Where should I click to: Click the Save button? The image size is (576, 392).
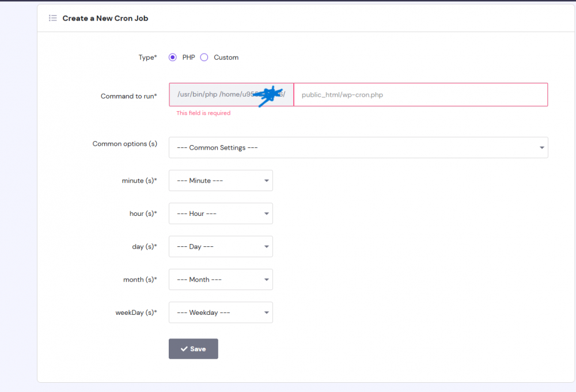pyautogui.click(x=193, y=348)
